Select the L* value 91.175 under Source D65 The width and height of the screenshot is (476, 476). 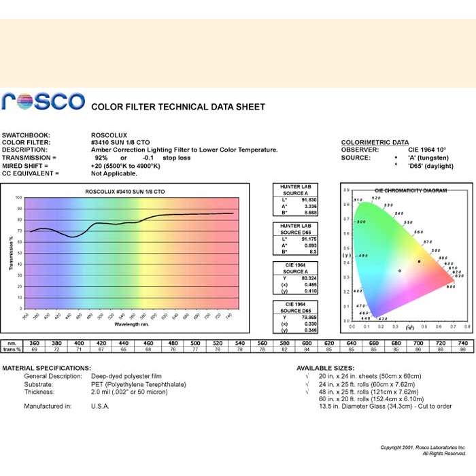click(x=309, y=239)
